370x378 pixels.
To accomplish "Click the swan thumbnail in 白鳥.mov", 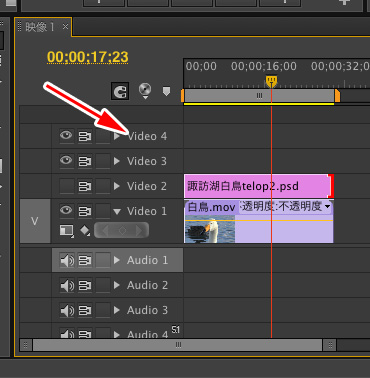I will [x=210, y=229].
